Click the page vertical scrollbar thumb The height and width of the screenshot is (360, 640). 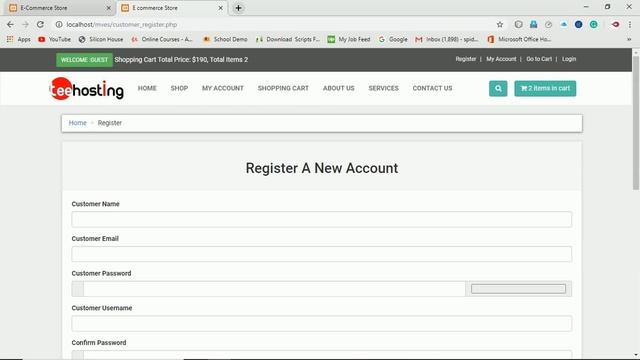[x=636, y=122]
